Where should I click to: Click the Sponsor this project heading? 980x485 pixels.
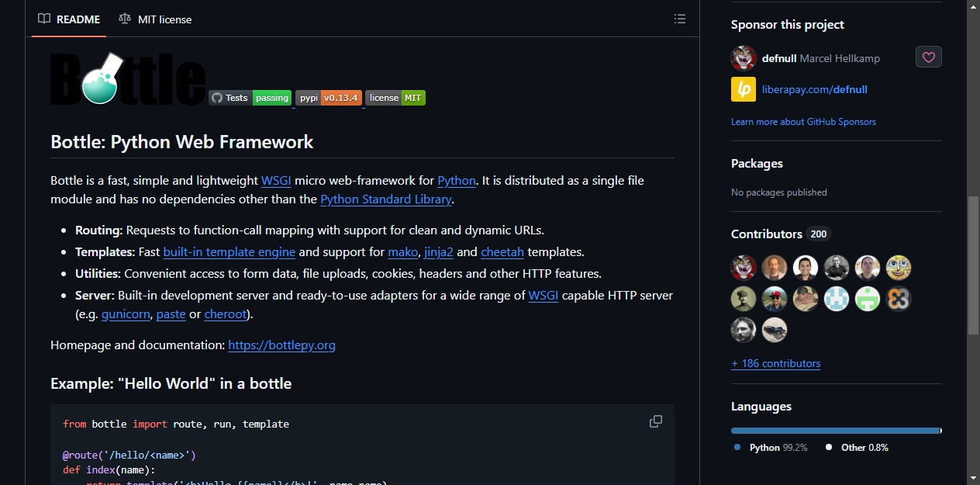coord(788,25)
